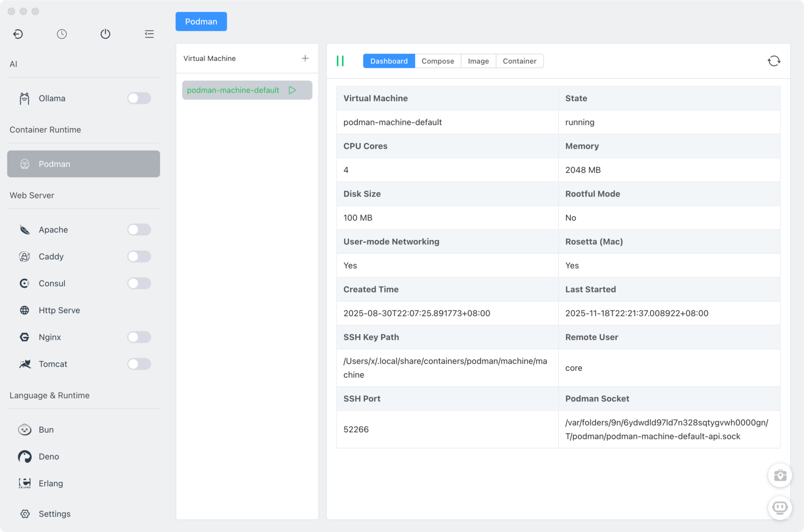The height and width of the screenshot is (532, 804).
Task: Enable the Tomcat toggle switch
Action: point(139,364)
